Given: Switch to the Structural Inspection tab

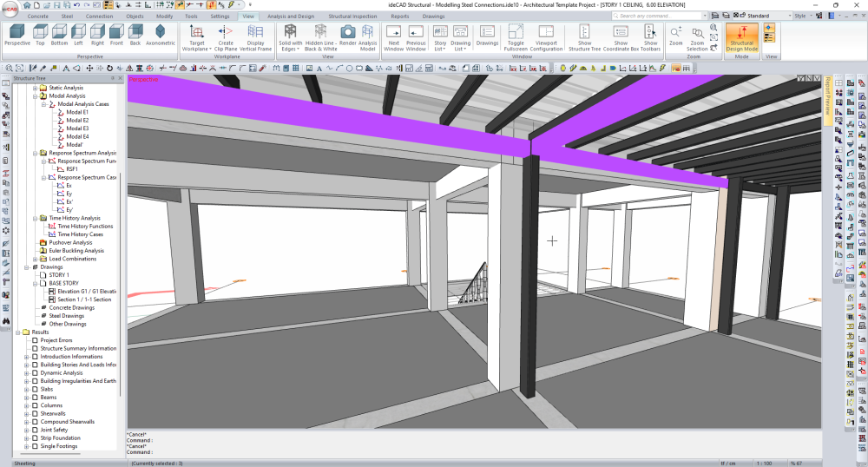Looking at the screenshot, I should [x=352, y=16].
